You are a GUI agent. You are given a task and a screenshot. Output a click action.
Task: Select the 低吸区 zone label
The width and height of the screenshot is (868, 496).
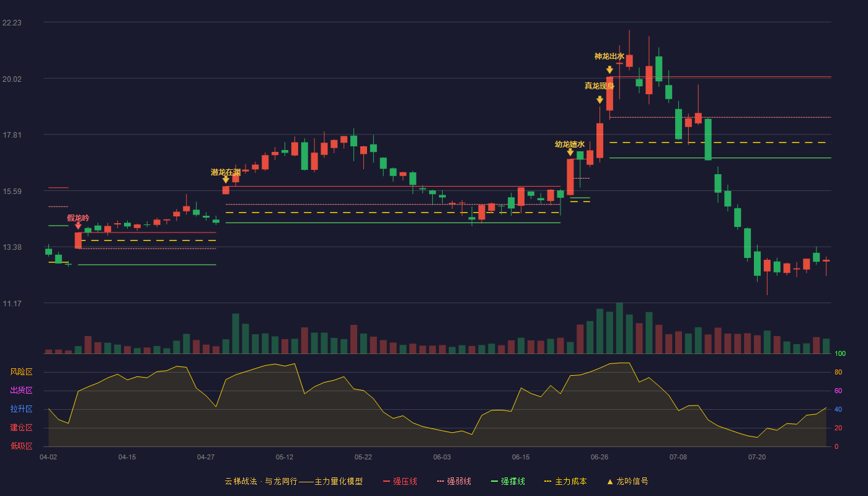tap(21, 446)
